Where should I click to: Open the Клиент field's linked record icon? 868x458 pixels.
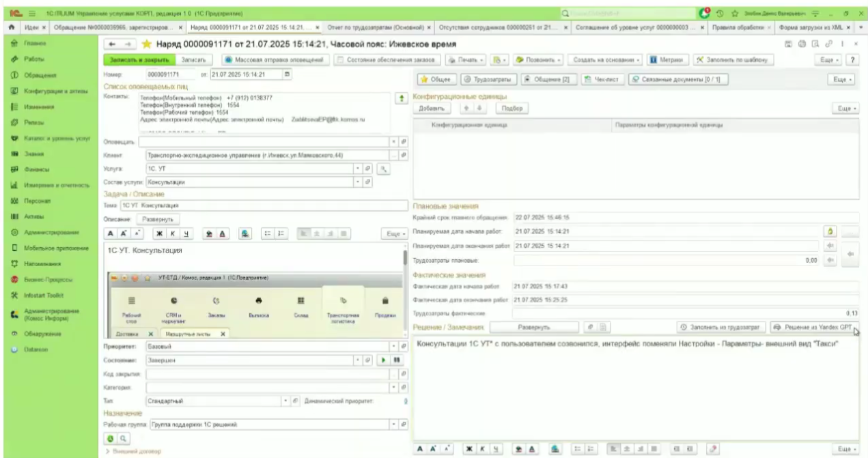coord(404,155)
